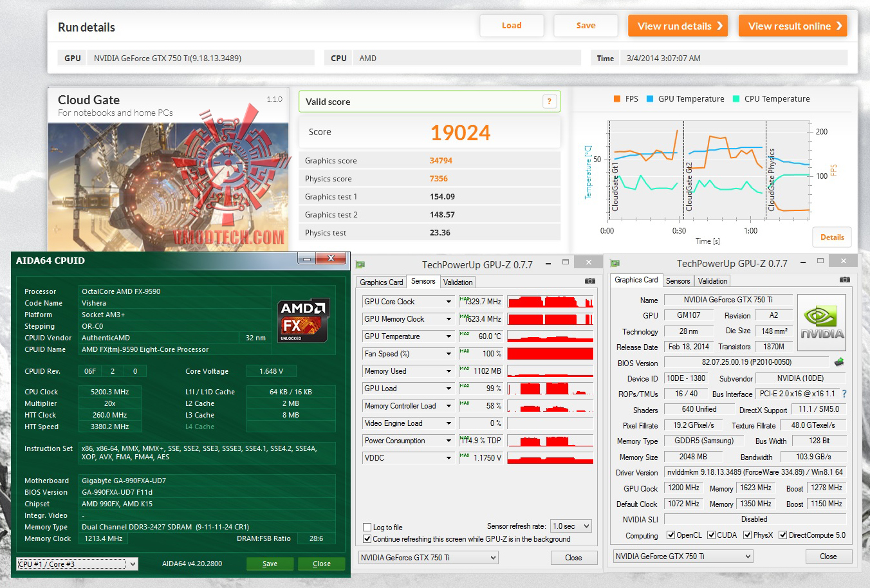Image resolution: width=870 pixels, height=588 pixels.
Task: Uncheck the OpenCL computing checkbox
Action: pyautogui.click(x=671, y=535)
